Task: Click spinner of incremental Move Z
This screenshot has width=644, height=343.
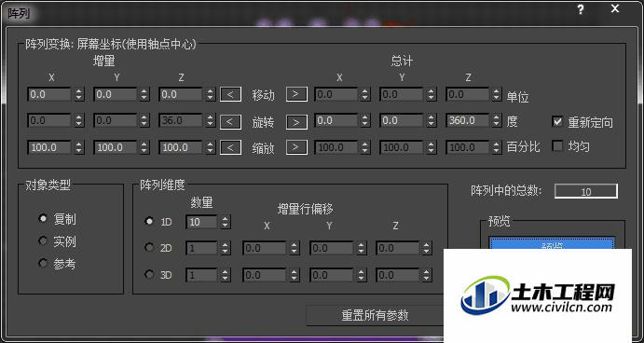Action: 210,94
